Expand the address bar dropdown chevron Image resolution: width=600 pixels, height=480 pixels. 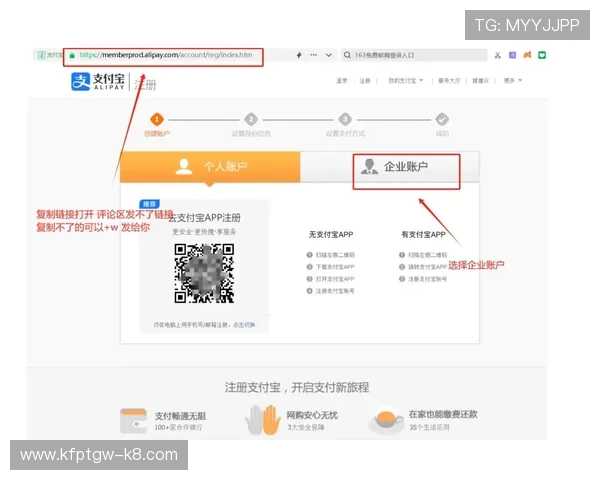(x=329, y=55)
